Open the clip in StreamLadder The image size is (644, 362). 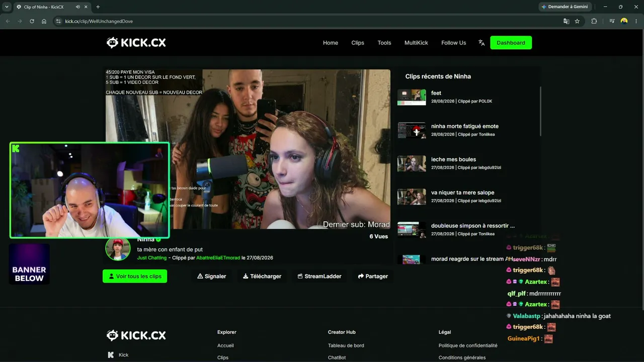(319, 276)
